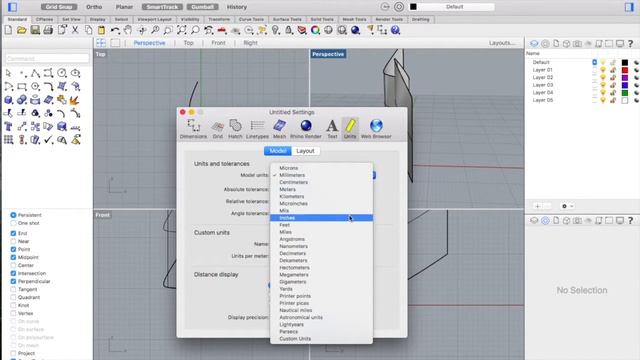Open the Hatch settings pane

[235, 129]
